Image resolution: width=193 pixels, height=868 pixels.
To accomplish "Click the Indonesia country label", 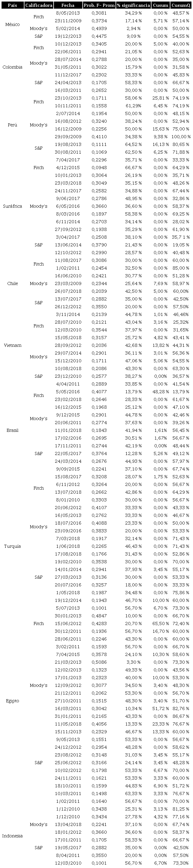I will click(x=12, y=836).
